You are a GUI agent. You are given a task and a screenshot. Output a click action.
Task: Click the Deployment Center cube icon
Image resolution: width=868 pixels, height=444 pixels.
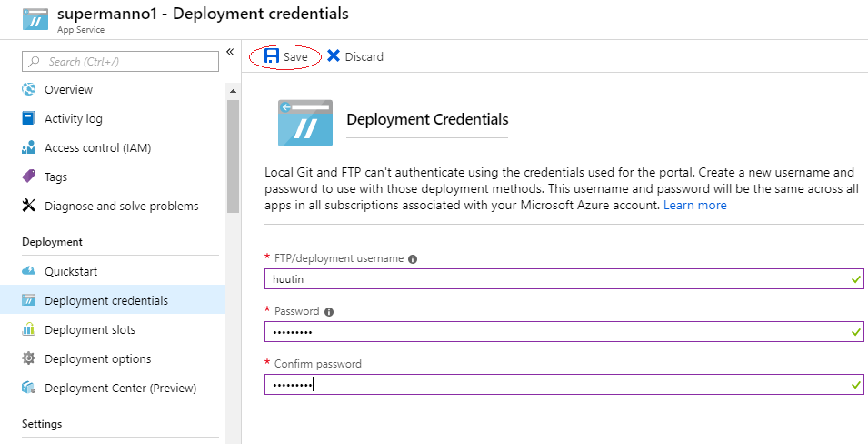click(x=29, y=388)
